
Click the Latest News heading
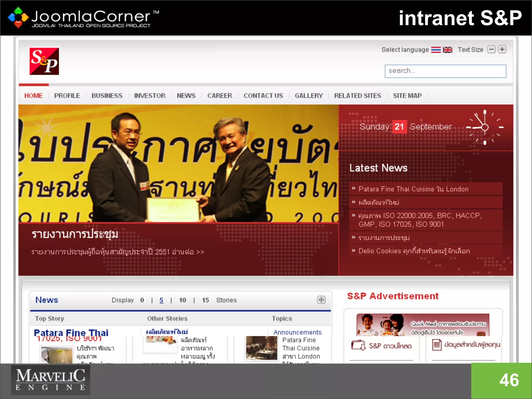(378, 168)
